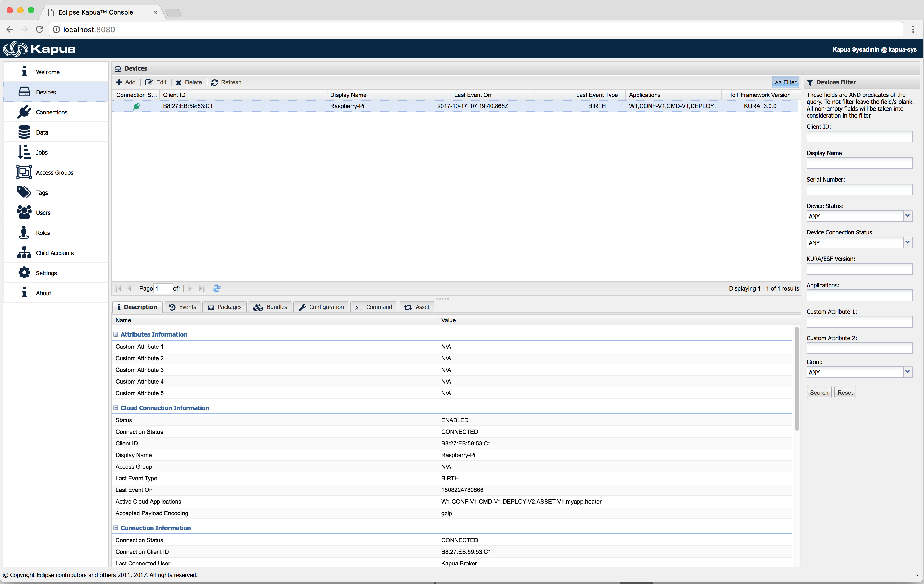The height and width of the screenshot is (584, 924).
Task: Collapse Cloud Connection Information section
Action: click(x=116, y=408)
